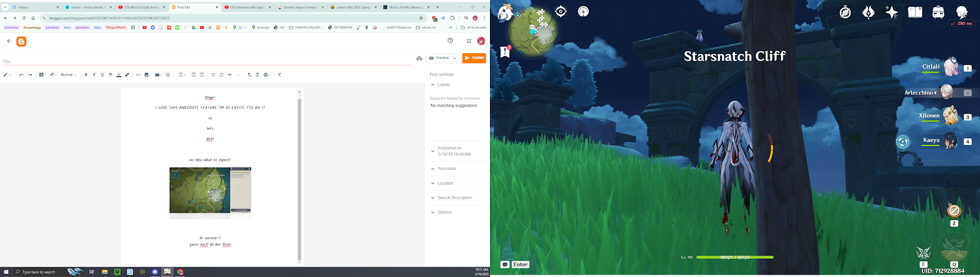
Task: Insert a numbered list
Action: tap(221, 75)
